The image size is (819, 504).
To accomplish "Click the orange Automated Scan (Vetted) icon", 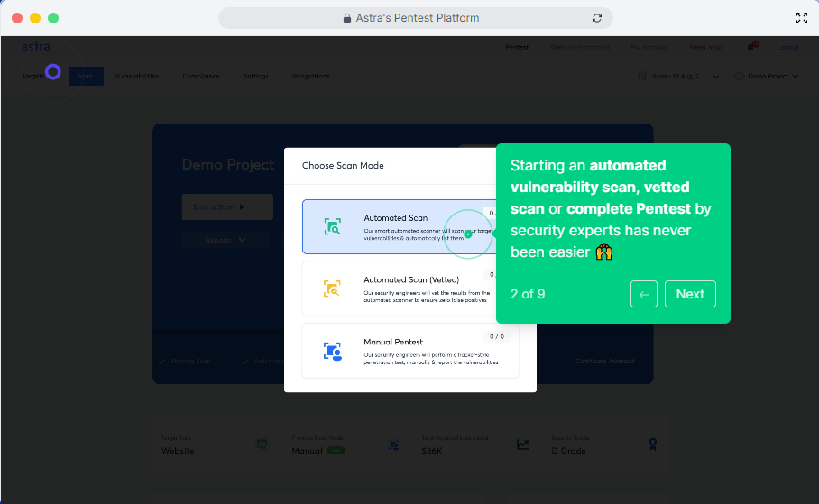I will pos(332,289).
